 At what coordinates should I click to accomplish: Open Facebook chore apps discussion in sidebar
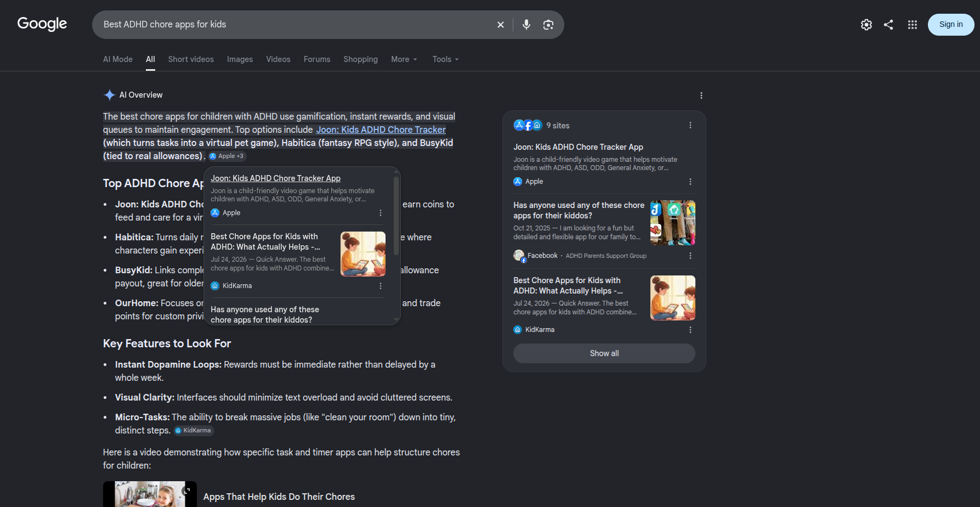tap(579, 211)
